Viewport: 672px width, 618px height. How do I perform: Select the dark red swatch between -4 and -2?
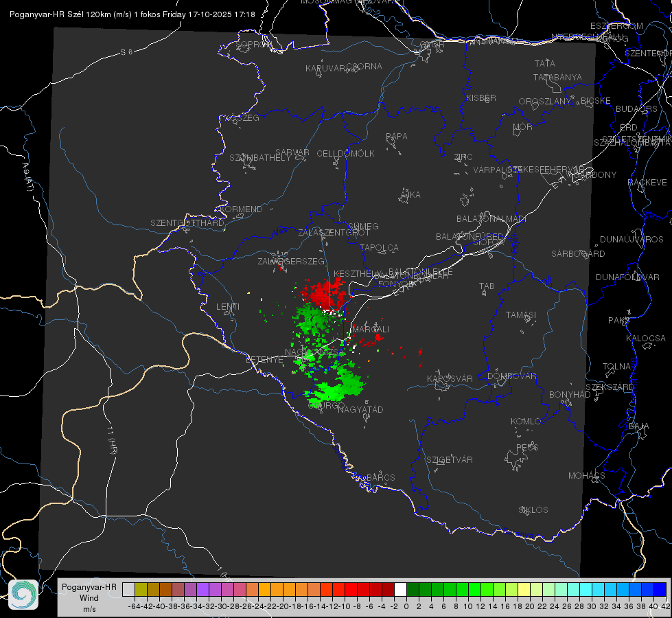(x=388, y=589)
